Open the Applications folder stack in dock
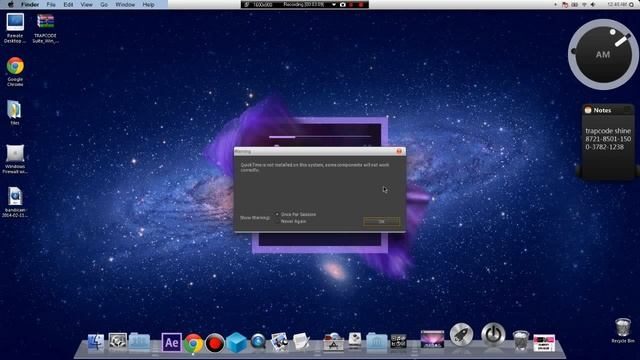 [x=333, y=342]
